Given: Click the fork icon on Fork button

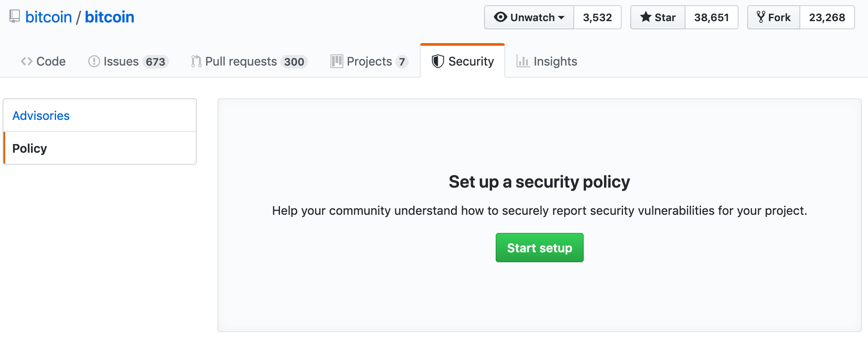Looking at the screenshot, I should [x=761, y=17].
